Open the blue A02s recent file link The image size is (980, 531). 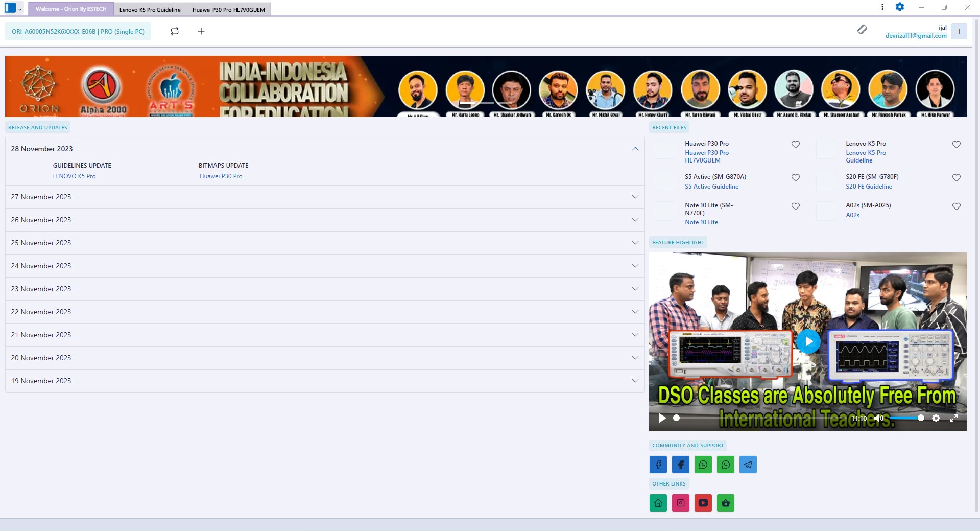pyautogui.click(x=853, y=215)
